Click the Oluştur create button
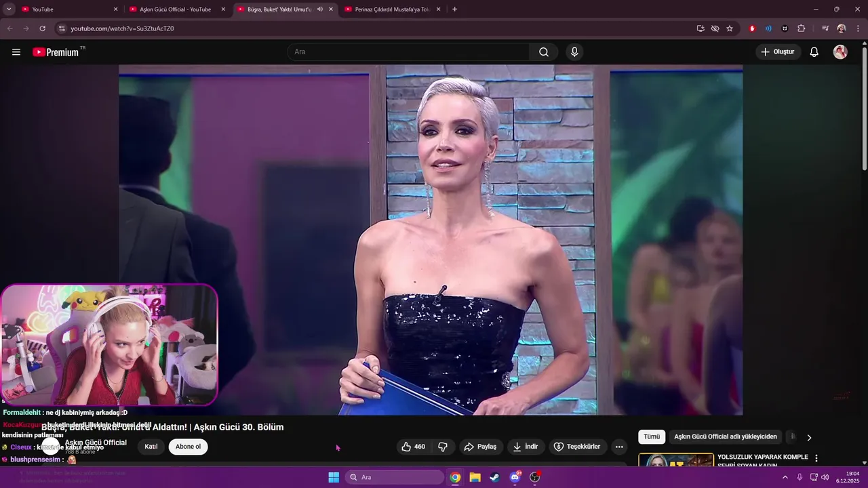Screen dimensions: 868x488 tap(778, 52)
